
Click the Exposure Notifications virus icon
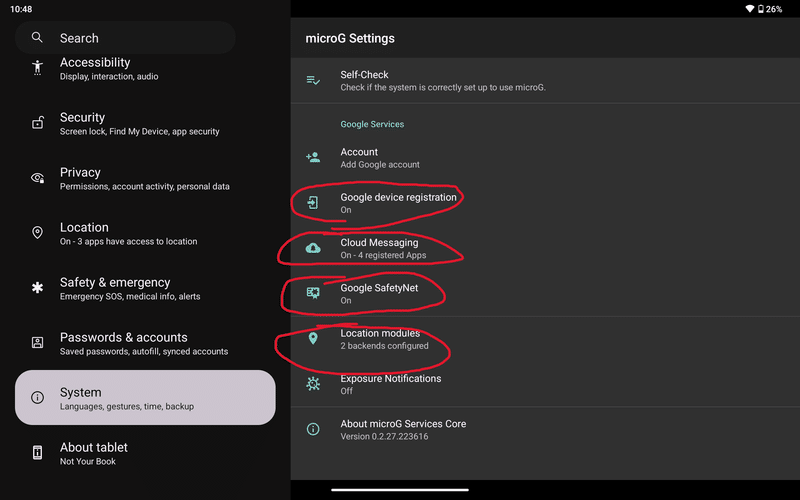click(313, 384)
